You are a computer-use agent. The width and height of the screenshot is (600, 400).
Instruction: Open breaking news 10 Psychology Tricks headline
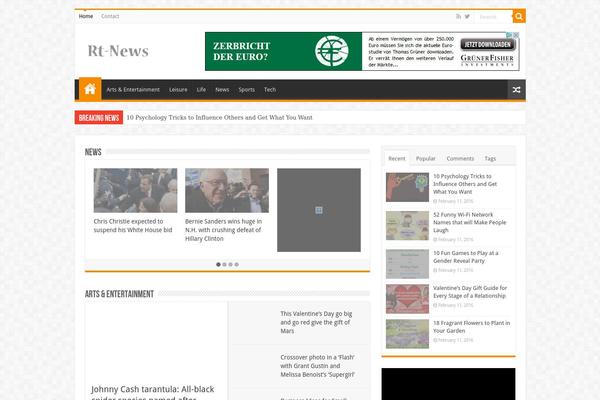tap(219, 118)
